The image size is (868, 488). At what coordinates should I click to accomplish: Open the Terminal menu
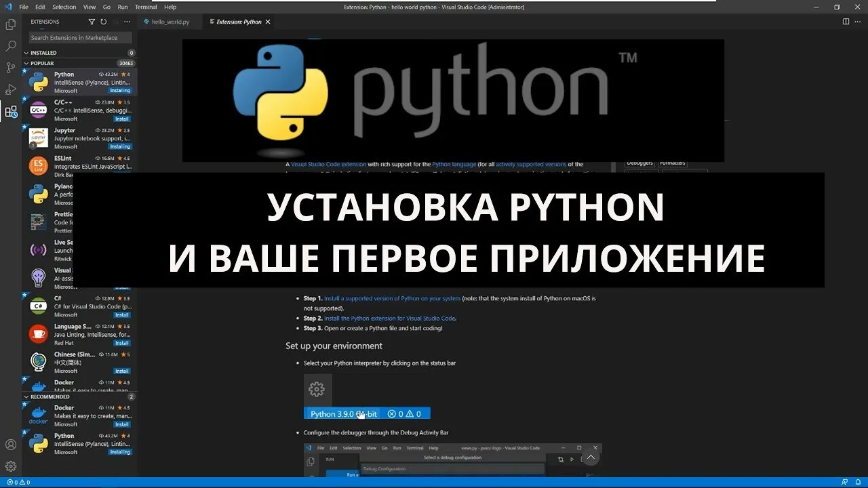point(146,7)
